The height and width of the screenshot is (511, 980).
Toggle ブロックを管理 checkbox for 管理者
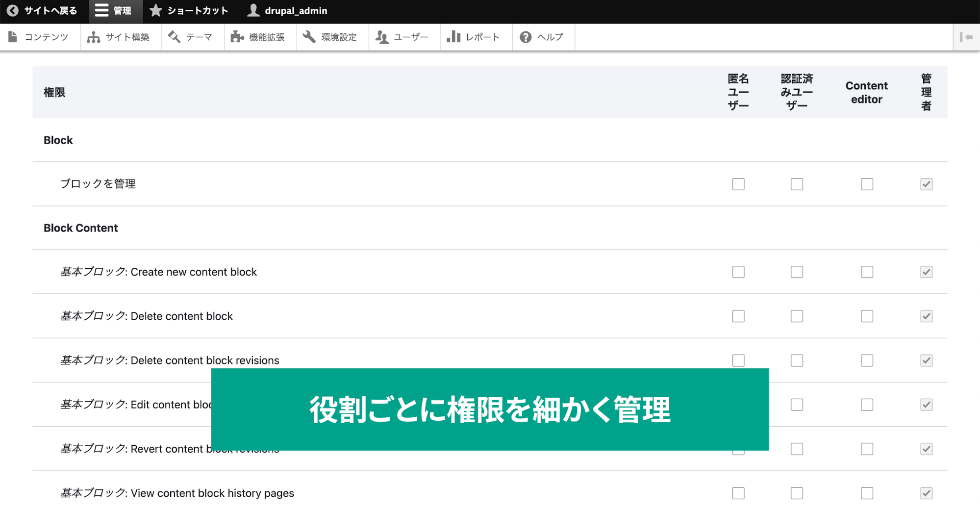[x=926, y=184]
